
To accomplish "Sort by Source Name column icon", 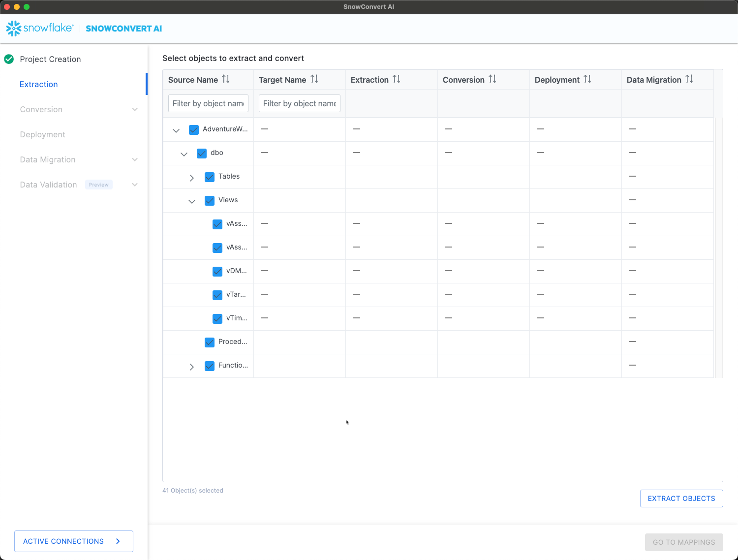I will coord(226,79).
